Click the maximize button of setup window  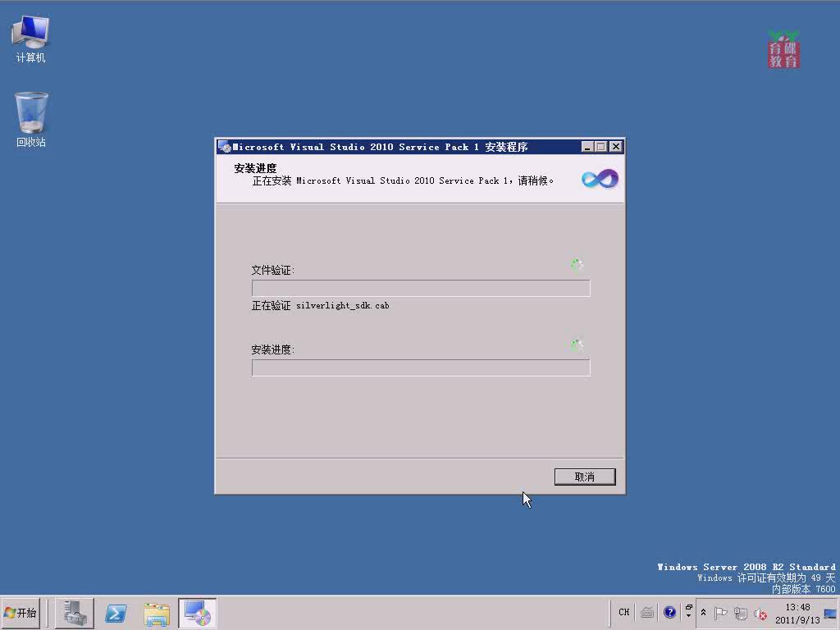[x=601, y=147]
